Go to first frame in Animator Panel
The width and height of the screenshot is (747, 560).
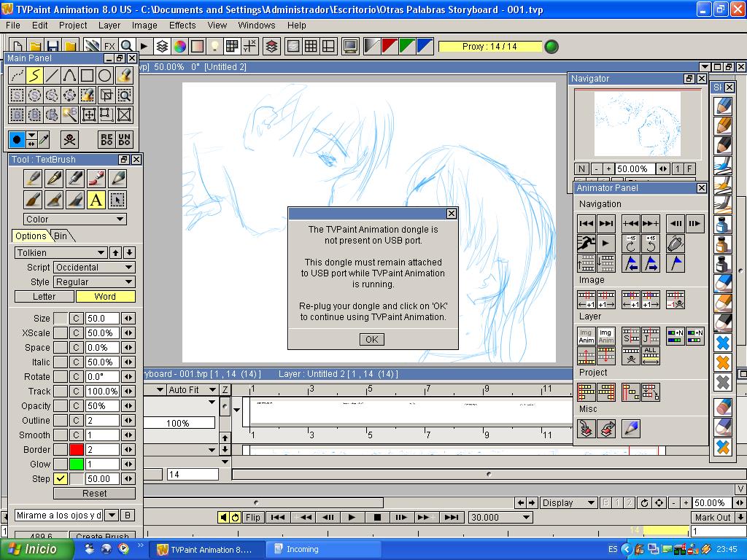pos(586,223)
